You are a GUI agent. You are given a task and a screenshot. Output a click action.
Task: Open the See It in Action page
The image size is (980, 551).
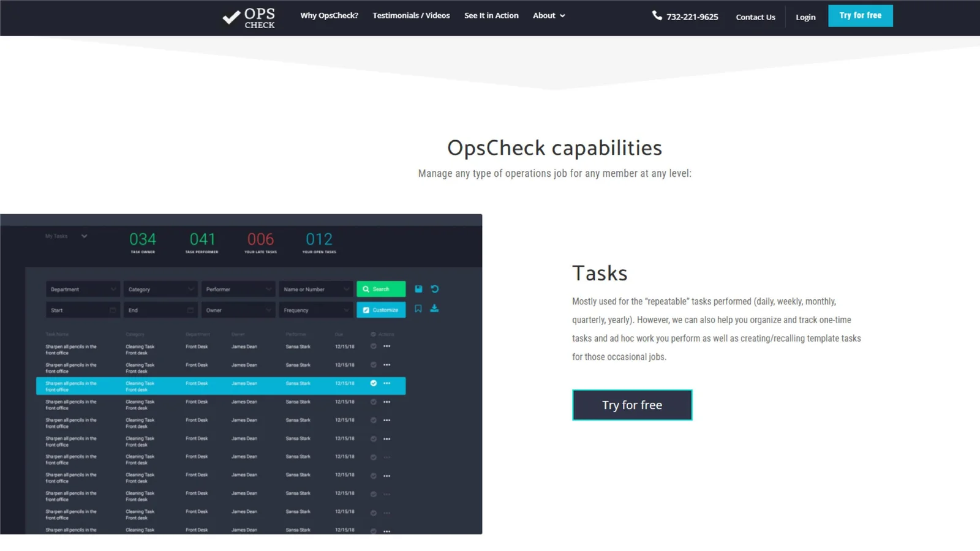[491, 15]
